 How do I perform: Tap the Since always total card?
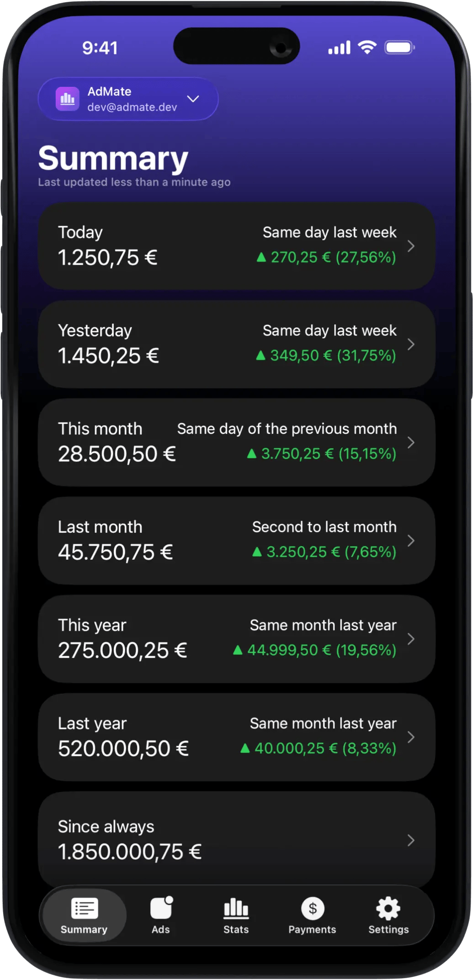click(236, 840)
